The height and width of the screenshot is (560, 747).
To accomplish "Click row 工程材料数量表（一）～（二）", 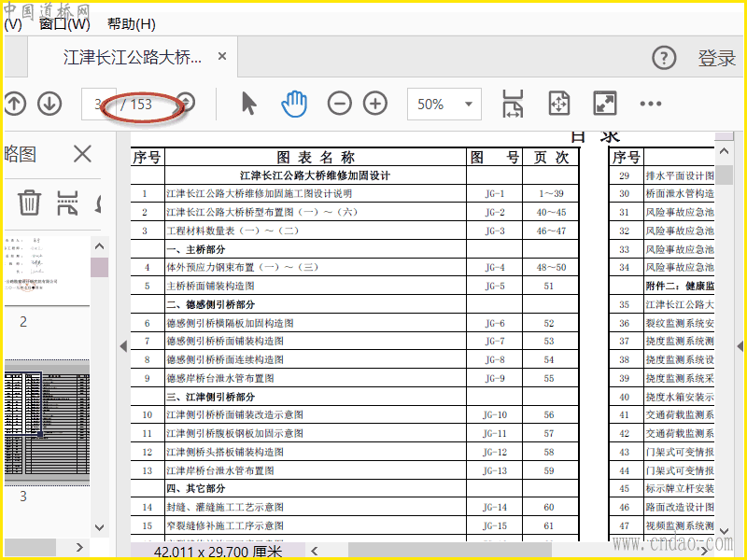I will [x=355, y=231].
